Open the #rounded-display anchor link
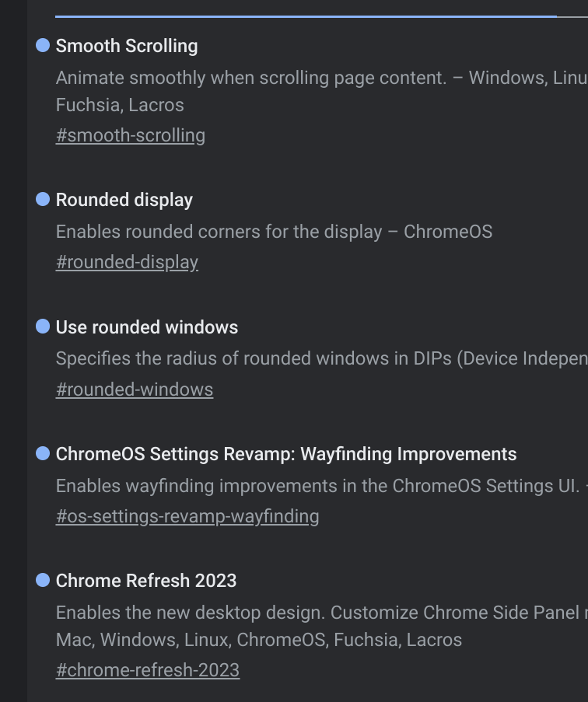Viewport: 588px width, 702px height. click(127, 262)
